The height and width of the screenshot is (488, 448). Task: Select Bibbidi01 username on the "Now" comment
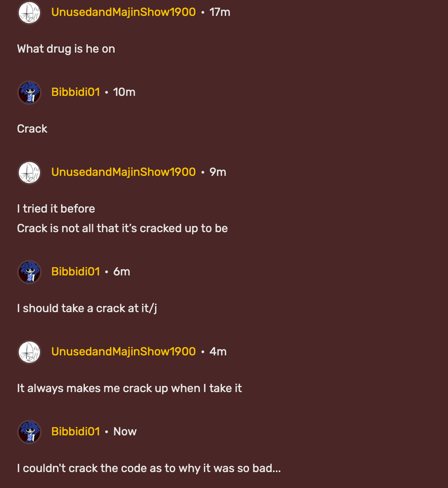click(x=76, y=431)
